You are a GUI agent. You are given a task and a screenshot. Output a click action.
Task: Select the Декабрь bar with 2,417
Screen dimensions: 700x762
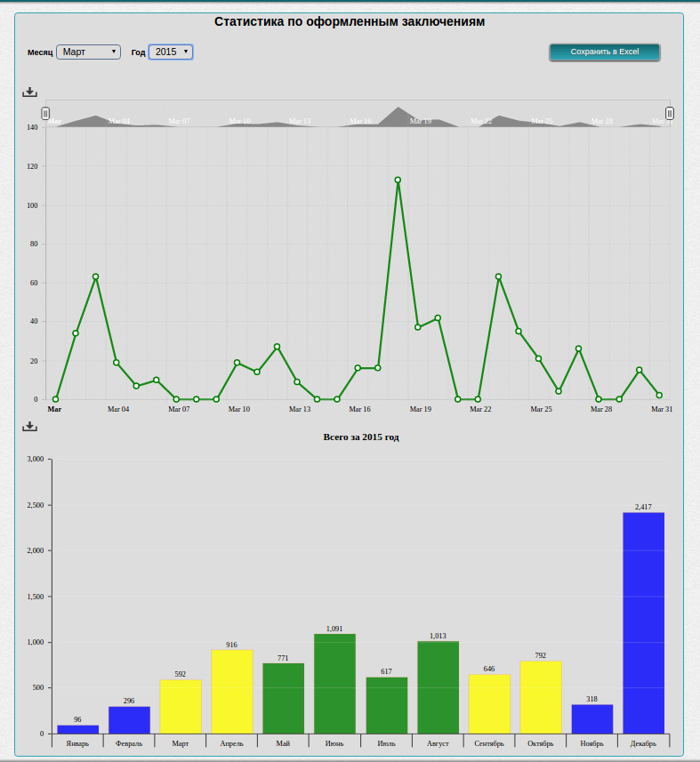(x=643, y=622)
